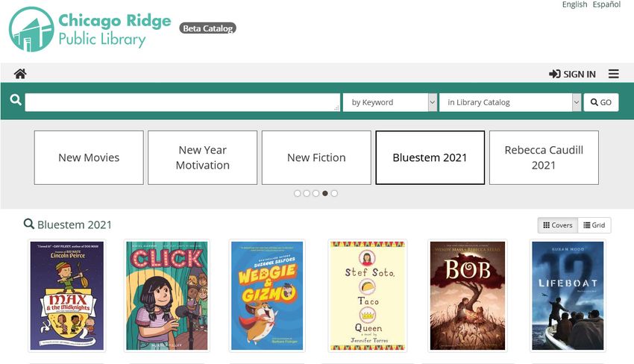Image resolution: width=634 pixels, height=364 pixels.
Task: Focus the catalog search text field
Action: (182, 102)
